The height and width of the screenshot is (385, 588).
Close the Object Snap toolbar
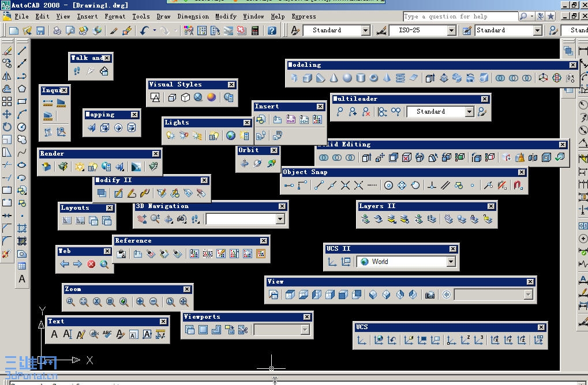click(x=522, y=172)
